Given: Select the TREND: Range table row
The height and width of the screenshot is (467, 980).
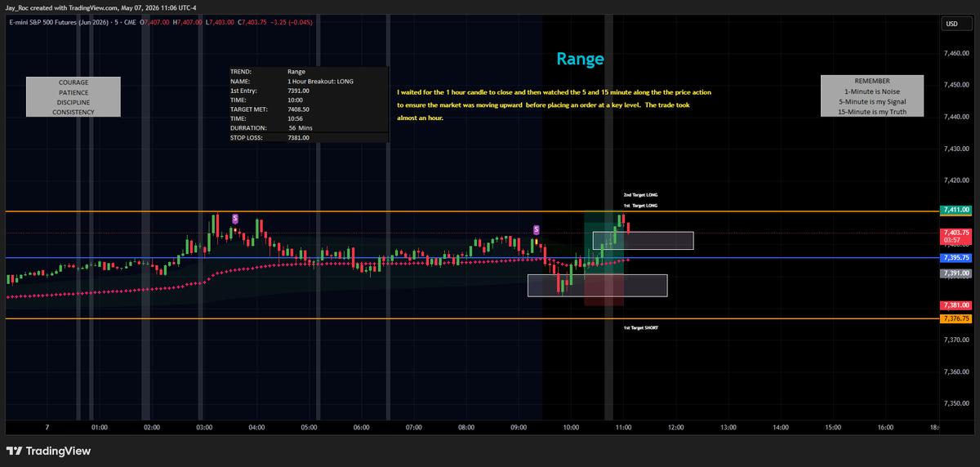Looking at the screenshot, I should click(x=309, y=72).
